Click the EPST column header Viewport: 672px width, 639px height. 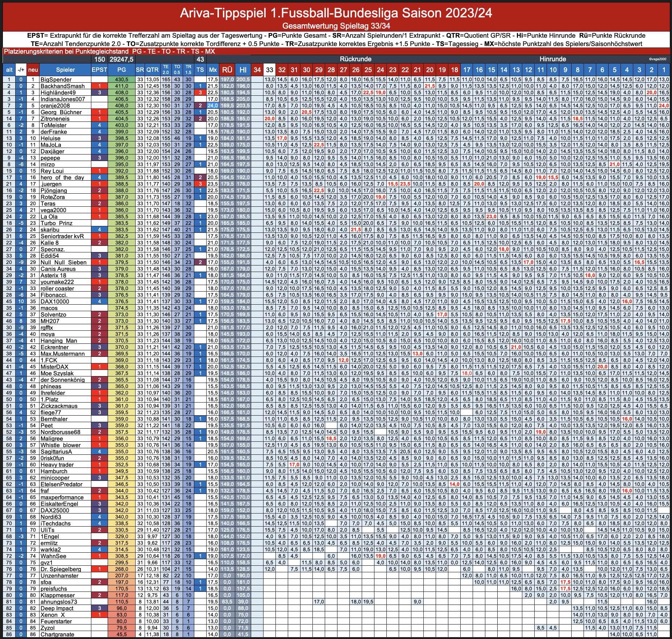click(99, 70)
